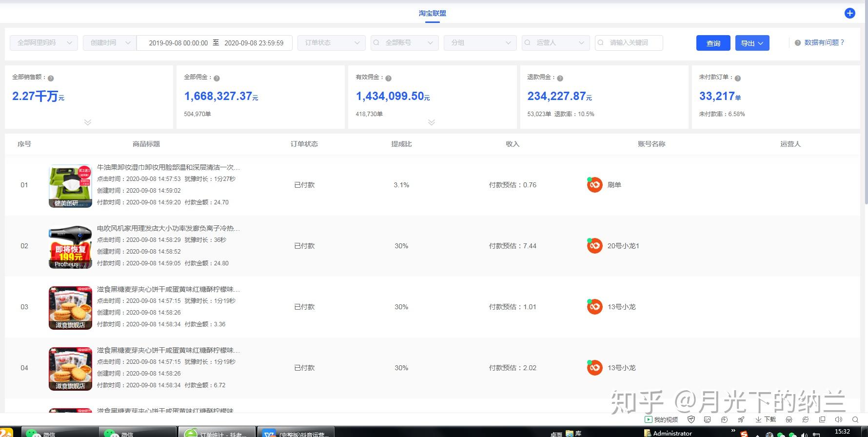The width and height of the screenshot is (868, 437).
Task: Click Sogou input method tray icon
Action: (x=744, y=434)
